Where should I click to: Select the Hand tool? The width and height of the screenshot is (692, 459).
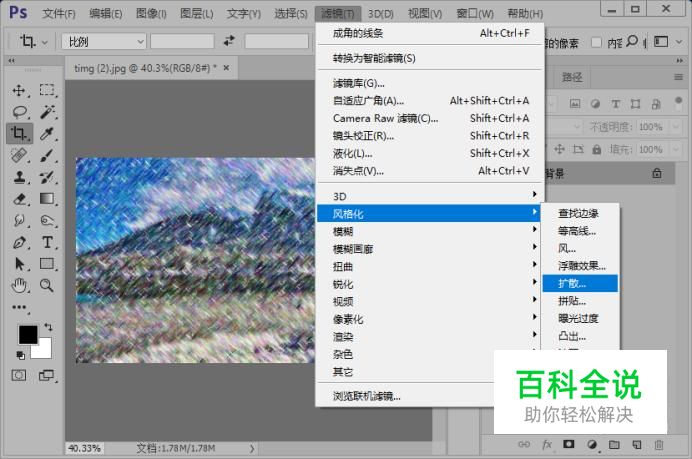(x=19, y=286)
